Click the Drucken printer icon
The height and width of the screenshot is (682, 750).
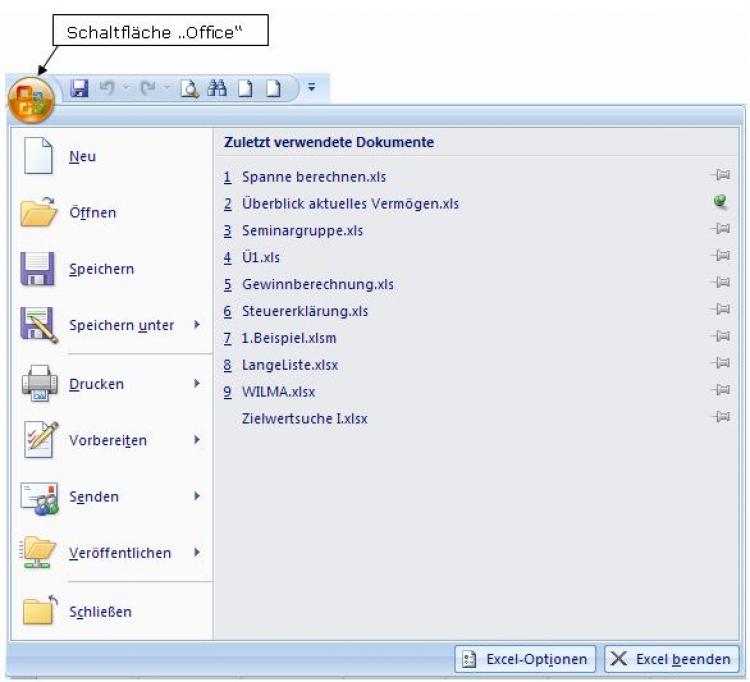pyautogui.click(x=38, y=385)
